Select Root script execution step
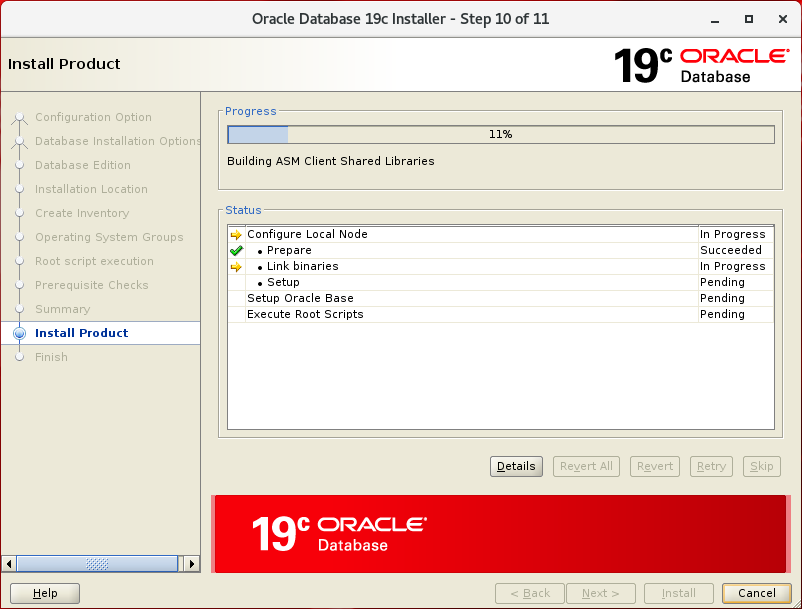Screen dimensions: 802x609 click(x=94, y=261)
